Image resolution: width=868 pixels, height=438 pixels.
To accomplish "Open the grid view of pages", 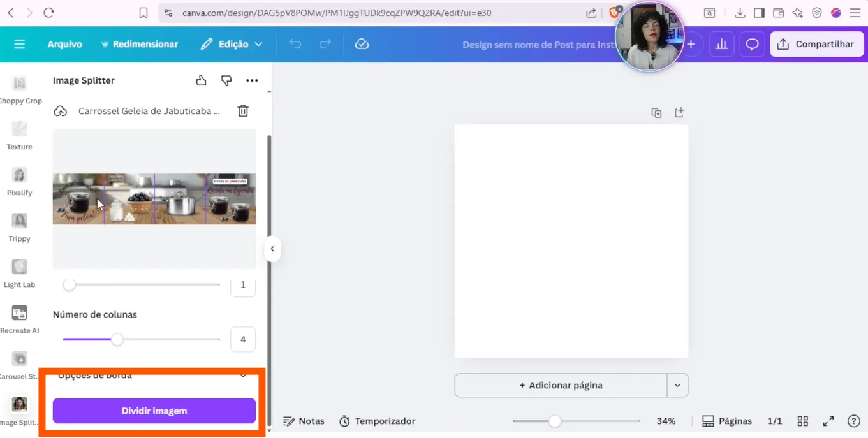I will pos(803,421).
